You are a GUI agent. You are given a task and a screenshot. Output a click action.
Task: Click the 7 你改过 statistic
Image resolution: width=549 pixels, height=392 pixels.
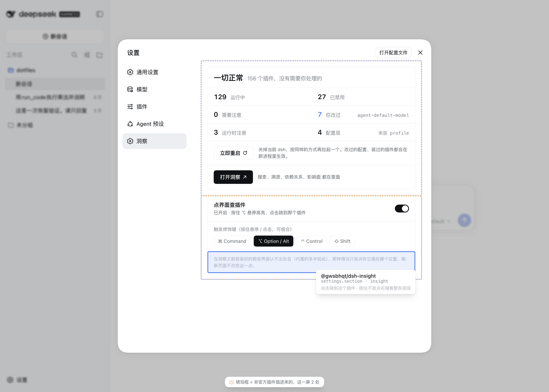point(329,115)
